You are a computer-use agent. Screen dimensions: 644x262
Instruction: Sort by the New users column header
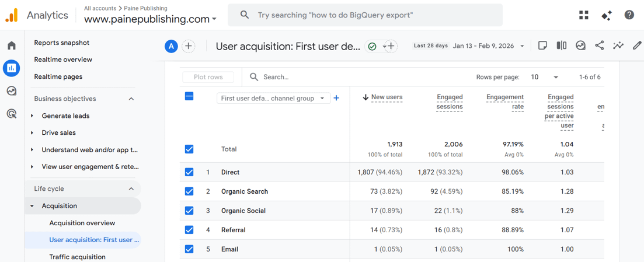click(387, 97)
